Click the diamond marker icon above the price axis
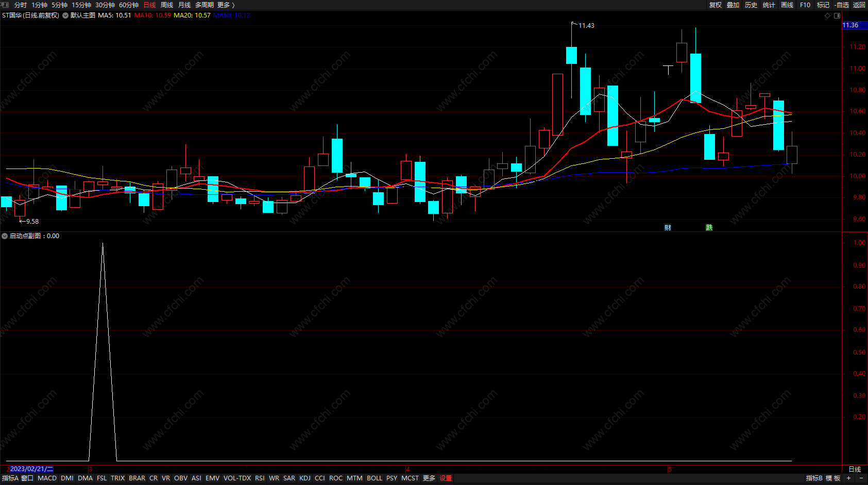This screenshot has height=485, width=868. [x=828, y=15]
